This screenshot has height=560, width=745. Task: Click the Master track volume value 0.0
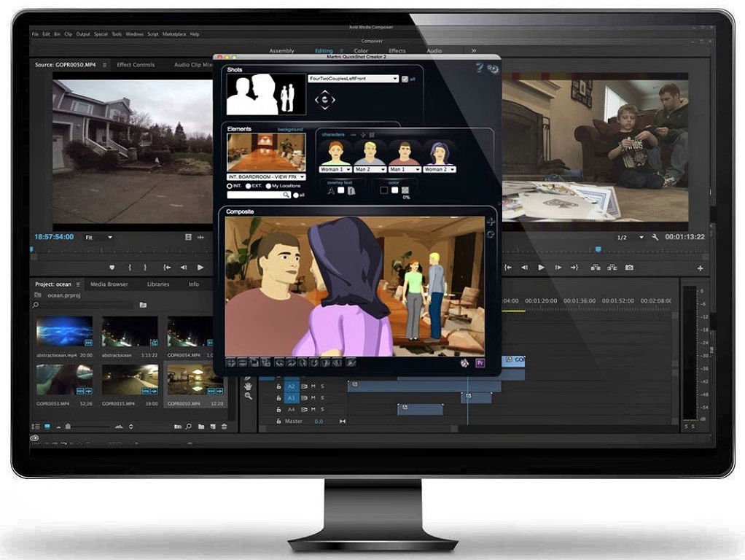319,421
